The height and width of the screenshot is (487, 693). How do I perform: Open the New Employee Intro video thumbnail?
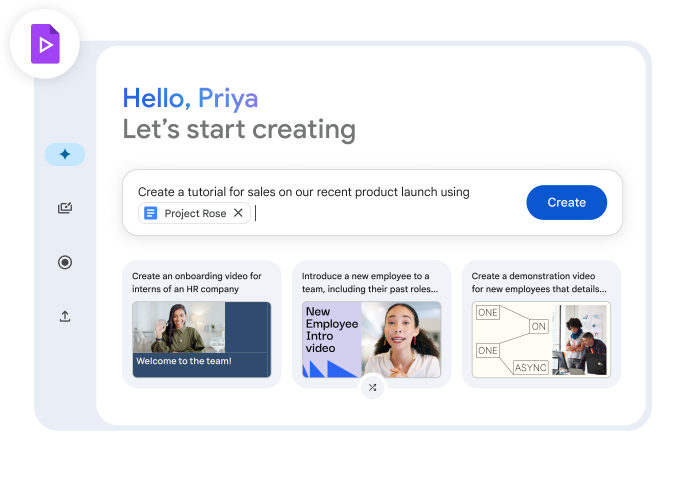371,339
